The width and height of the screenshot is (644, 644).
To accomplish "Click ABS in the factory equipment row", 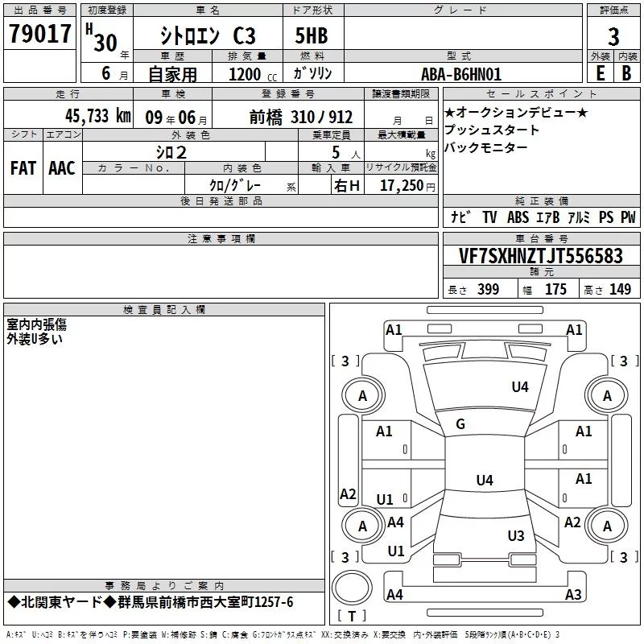I will (518, 217).
